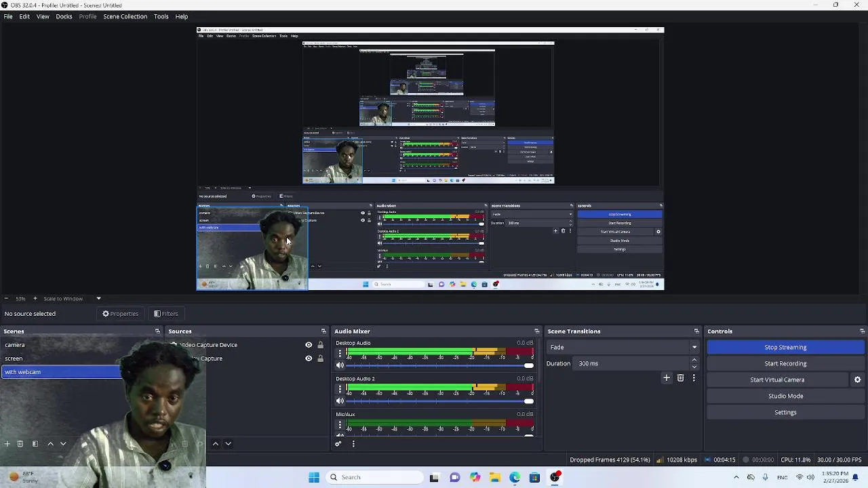
Task: Open the Docks menu
Action: point(64,16)
